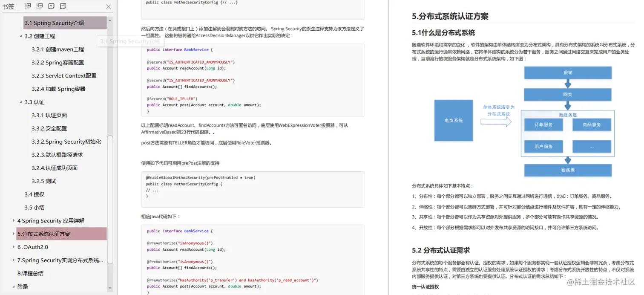Click the delete bookmark icon
This screenshot has height=295, width=644.
(63, 6)
